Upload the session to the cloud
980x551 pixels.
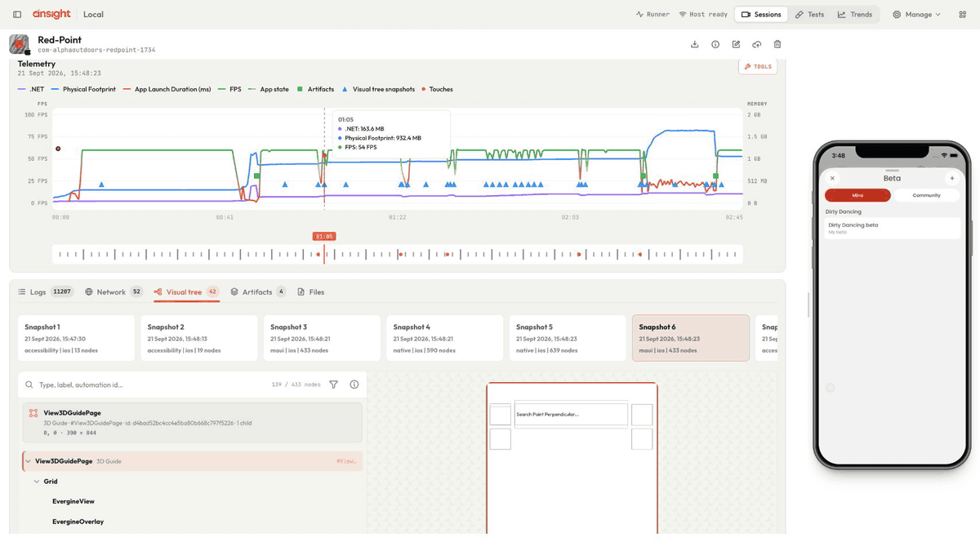pos(757,44)
